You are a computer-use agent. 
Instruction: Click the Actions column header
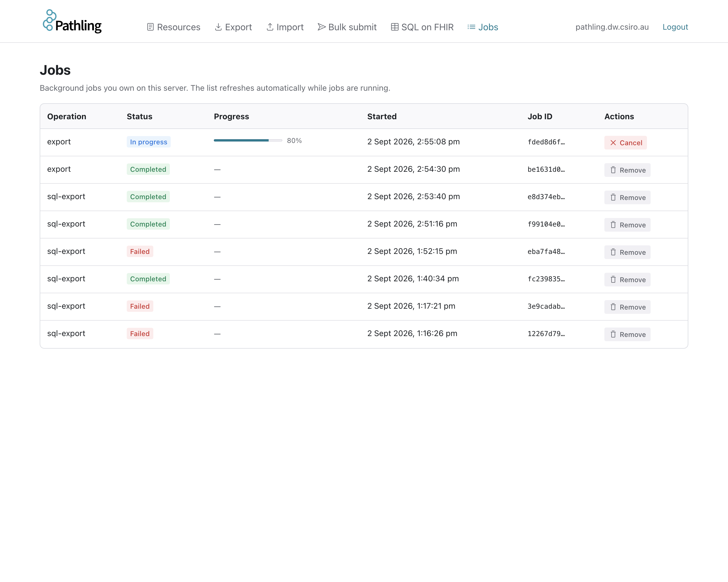point(619,116)
